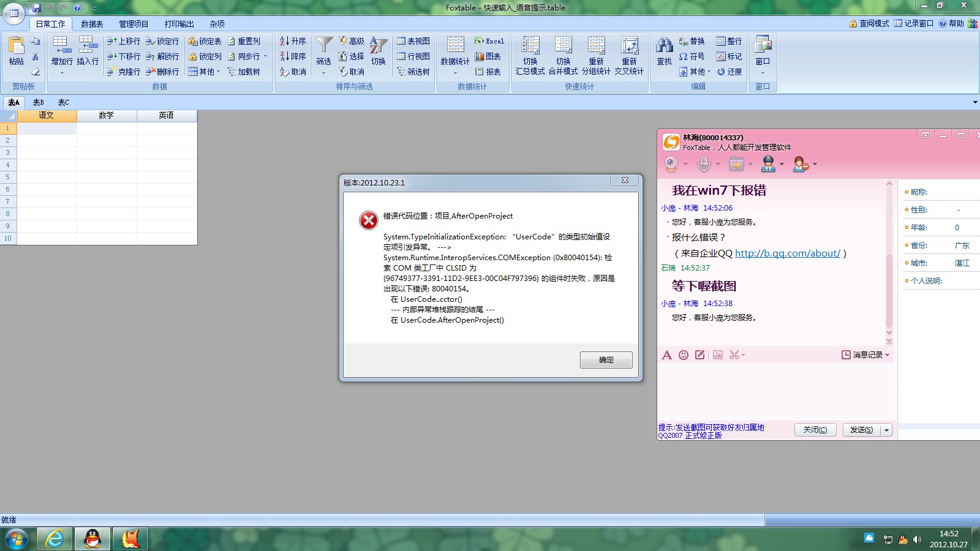Click 重置列 reset columns
980x551 pixels.
tap(244, 41)
